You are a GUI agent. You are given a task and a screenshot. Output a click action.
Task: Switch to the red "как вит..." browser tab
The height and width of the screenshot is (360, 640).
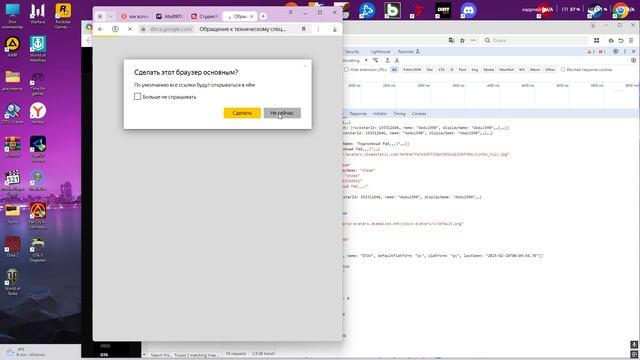(135, 16)
